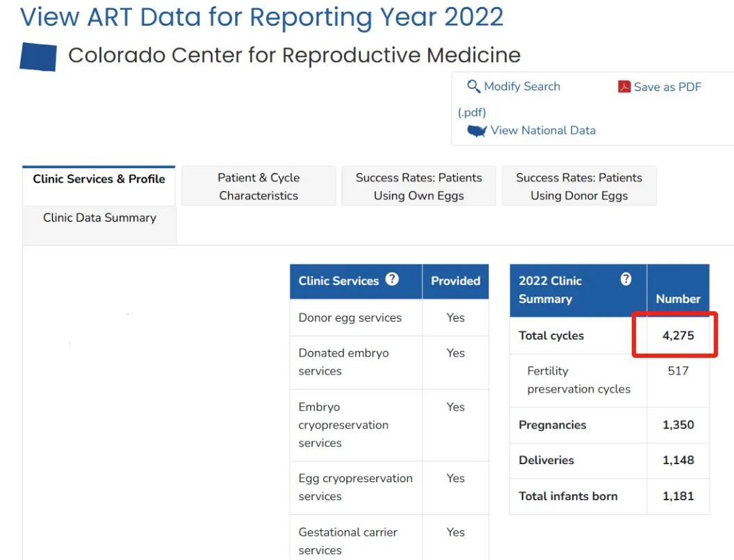Viewport: 734px width, 560px height.
Task: Click the Fertility preservation cycles value 517
Action: (678, 371)
